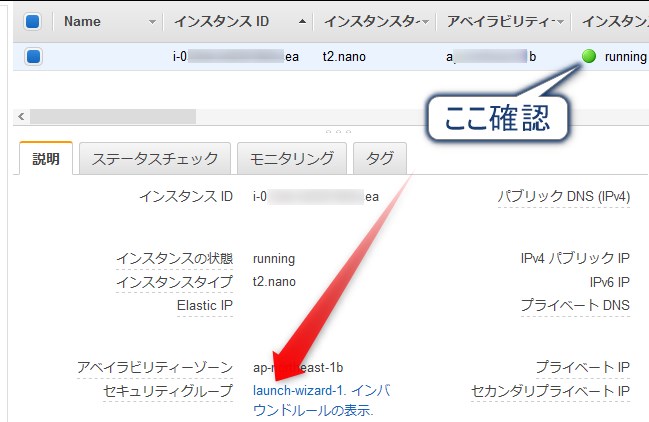The width and height of the screenshot is (649, 422).
Task: Check the instance row checkbox
Action: pyautogui.click(x=32, y=57)
